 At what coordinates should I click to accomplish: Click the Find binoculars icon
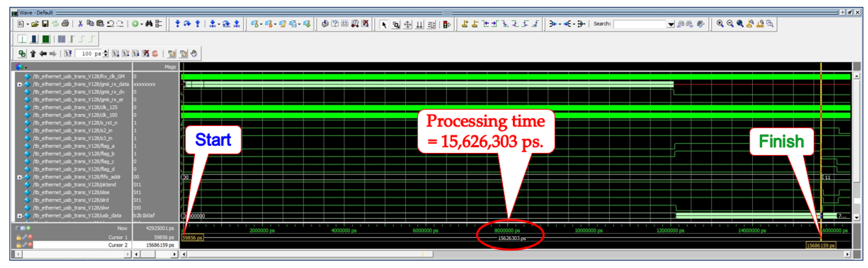coord(149,24)
